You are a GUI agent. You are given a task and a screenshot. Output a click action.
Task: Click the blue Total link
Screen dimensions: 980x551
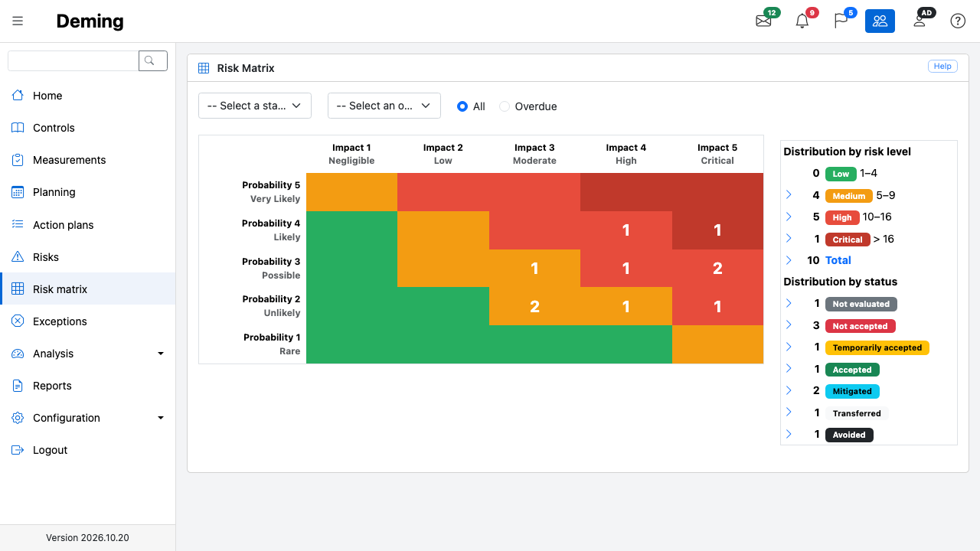(838, 260)
